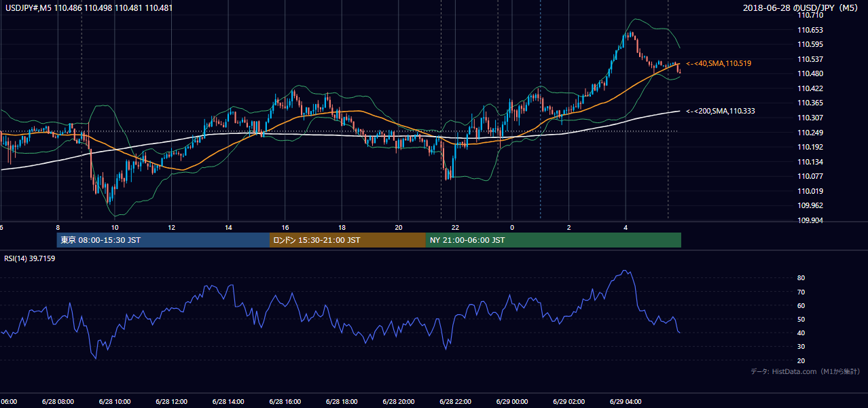Click hour tick 16 on main chart axis

point(285,227)
